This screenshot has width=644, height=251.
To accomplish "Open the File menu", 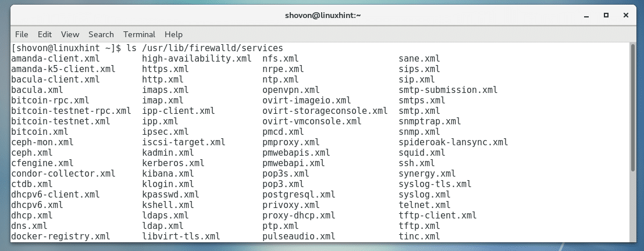I will click(22, 34).
